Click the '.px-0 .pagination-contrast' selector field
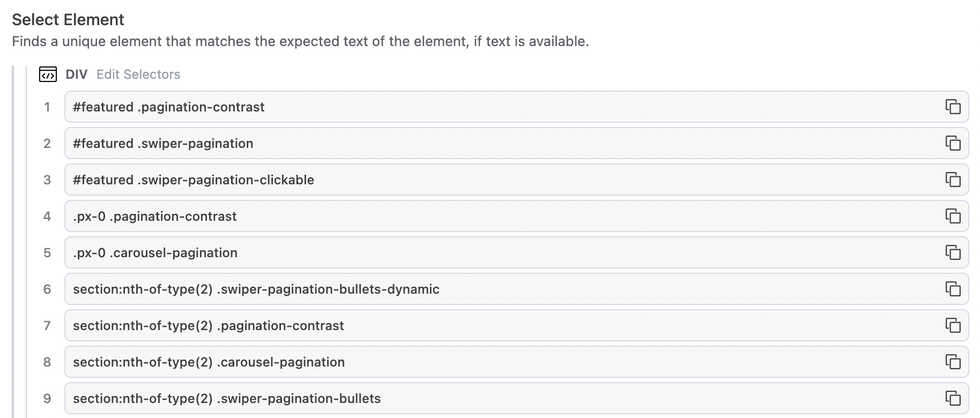The image size is (980, 418). tap(482, 216)
